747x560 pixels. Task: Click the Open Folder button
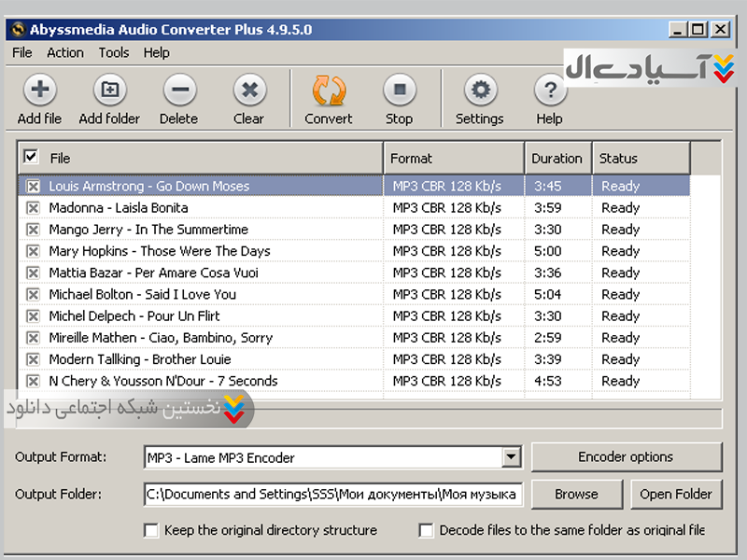pyautogui.click(x=675, y=494)
